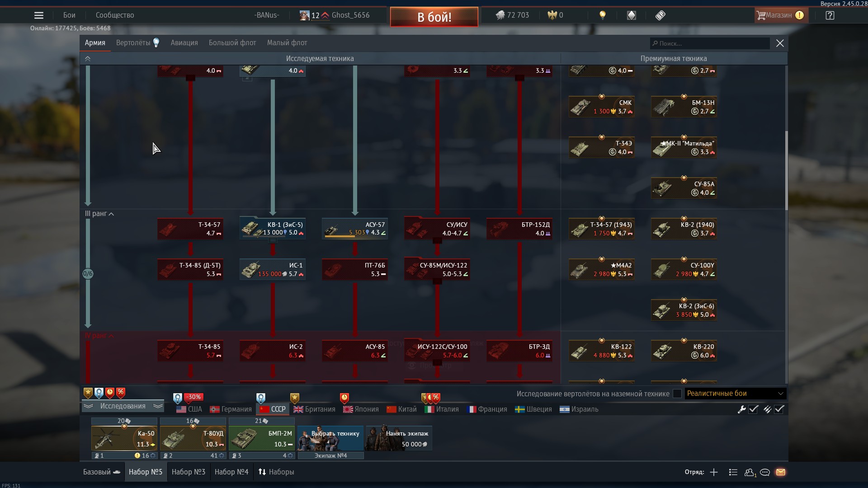Open the main hamburger menu
Image resolution: width=868 pixels, height=488 pixels.
point(39,15)
